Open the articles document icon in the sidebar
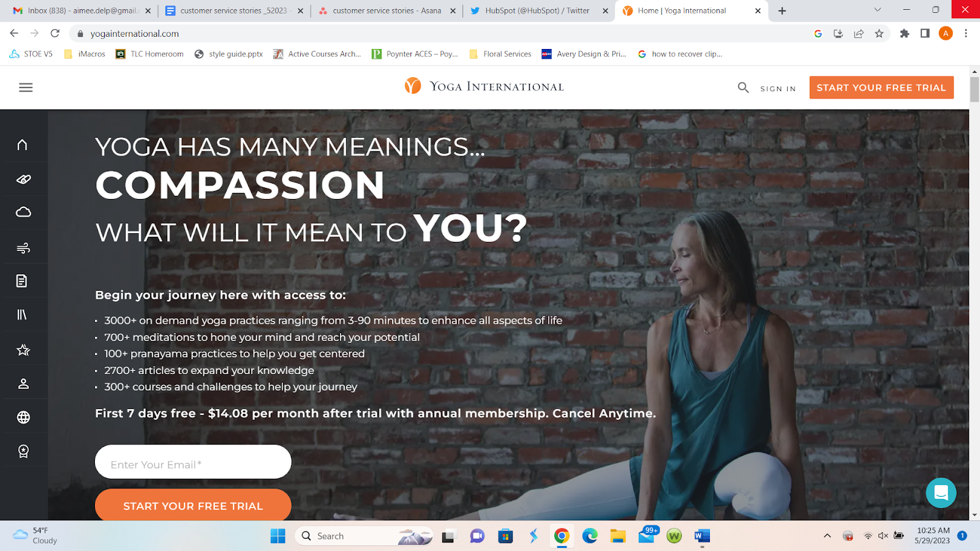The width and height of the screenshot is (980, 551). pos(22,281)
